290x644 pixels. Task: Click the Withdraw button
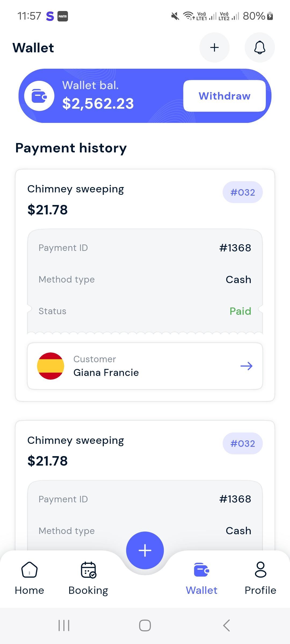tap(224, 96)
